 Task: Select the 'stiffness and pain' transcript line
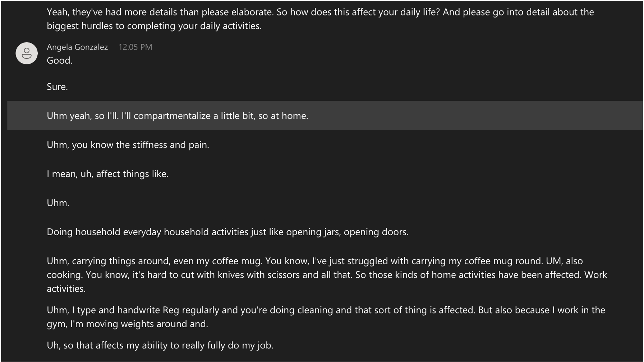(128, 145)
